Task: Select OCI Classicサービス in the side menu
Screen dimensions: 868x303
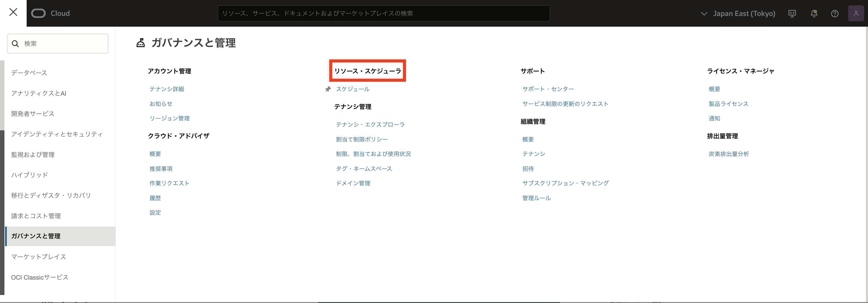Action: [40, 277]
